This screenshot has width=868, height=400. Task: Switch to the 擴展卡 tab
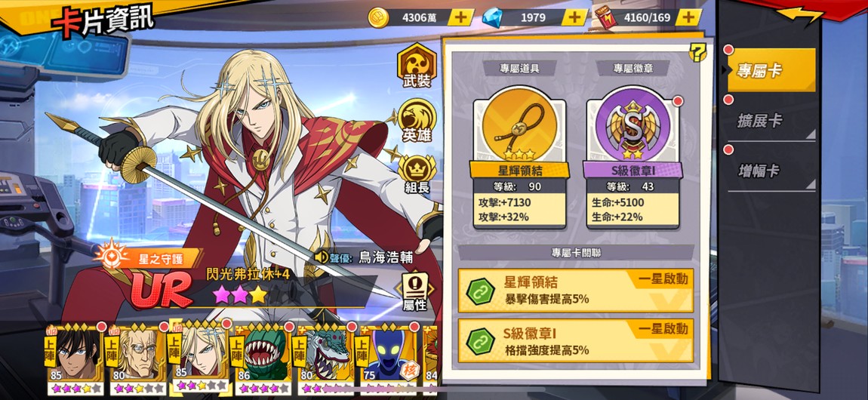click(x=771, y=120)
